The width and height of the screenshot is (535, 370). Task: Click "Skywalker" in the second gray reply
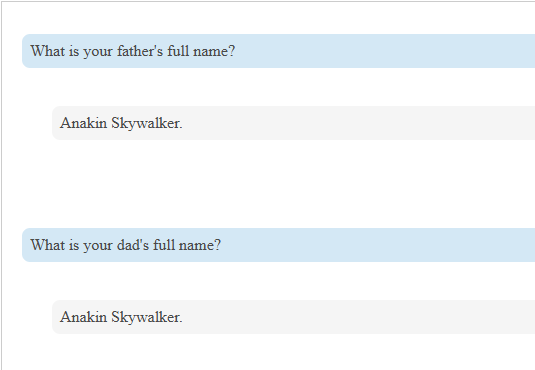pyautogui.click(x=146, y=317)
